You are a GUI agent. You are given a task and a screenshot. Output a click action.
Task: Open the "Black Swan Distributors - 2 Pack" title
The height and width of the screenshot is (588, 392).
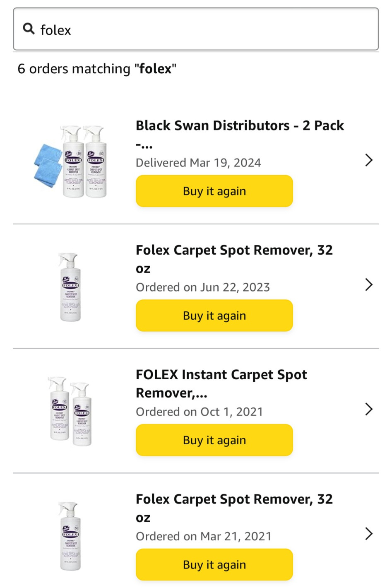point(240,126)
